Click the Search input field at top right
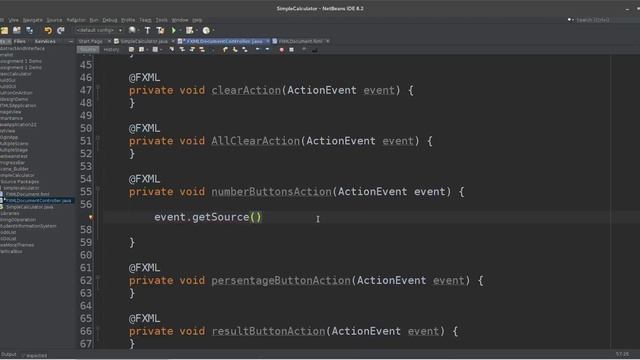Viewport: 640px width, 360px height. click(x=592, y=20)
